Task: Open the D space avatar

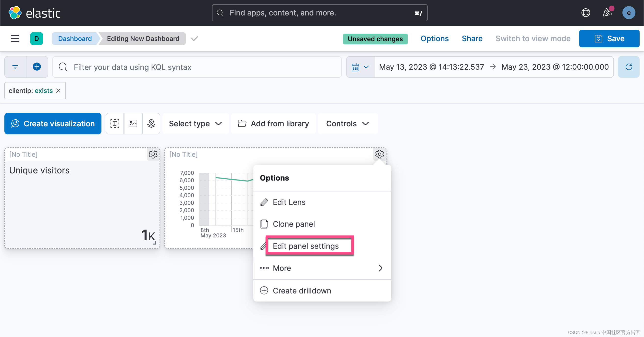Action: coord(37,39)
